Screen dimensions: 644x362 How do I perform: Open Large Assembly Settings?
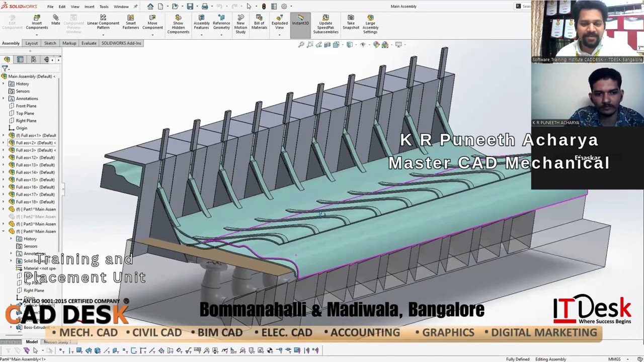[x=370, y=24]
